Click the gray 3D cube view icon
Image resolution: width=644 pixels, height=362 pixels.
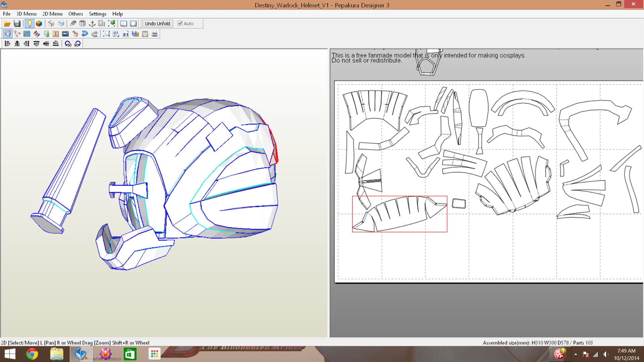51,23
